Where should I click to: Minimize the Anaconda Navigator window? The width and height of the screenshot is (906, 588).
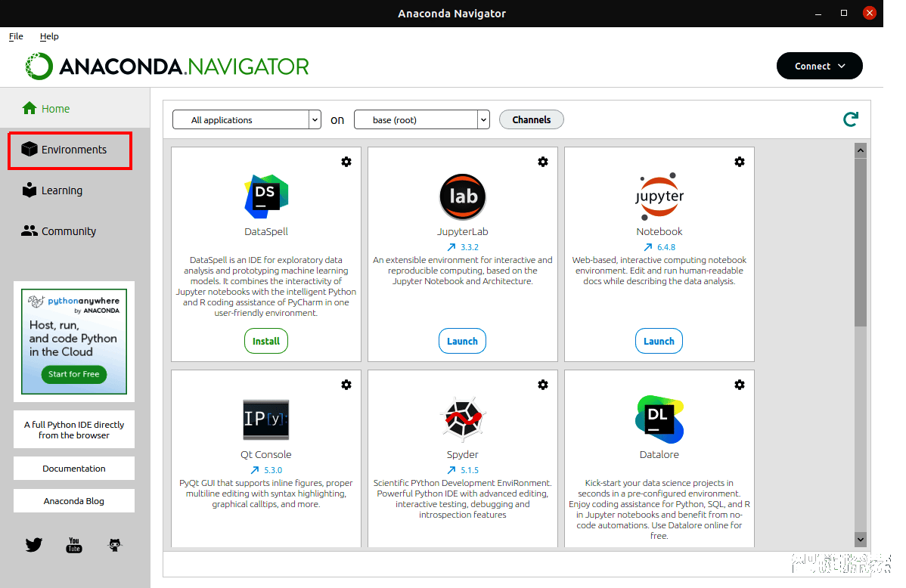pos(818,14)
